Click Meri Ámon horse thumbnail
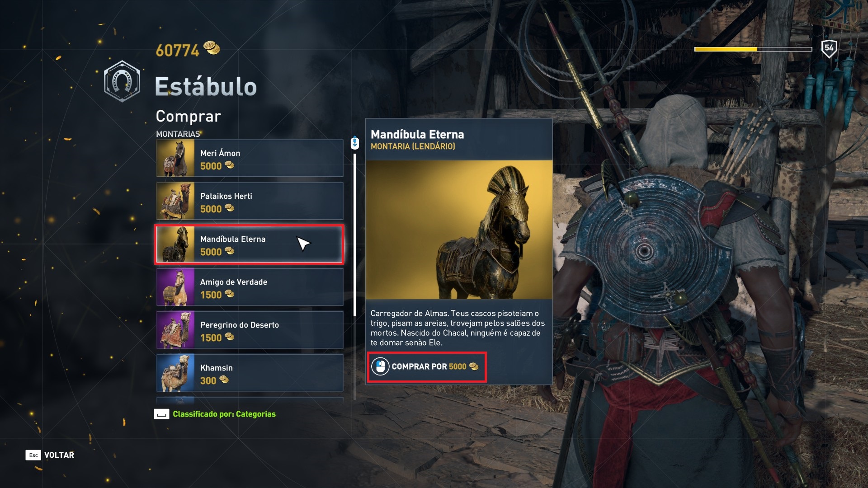This screenshot has width=868, height=488. pos(175,158)
